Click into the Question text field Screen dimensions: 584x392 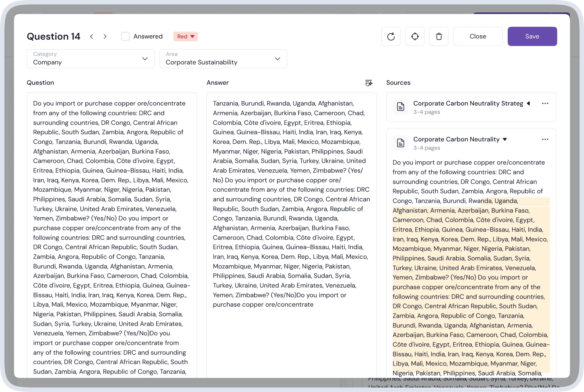[112, 235]
